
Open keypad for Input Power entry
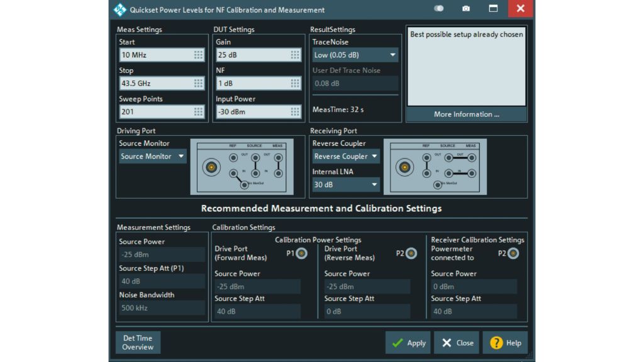point(294,111)
